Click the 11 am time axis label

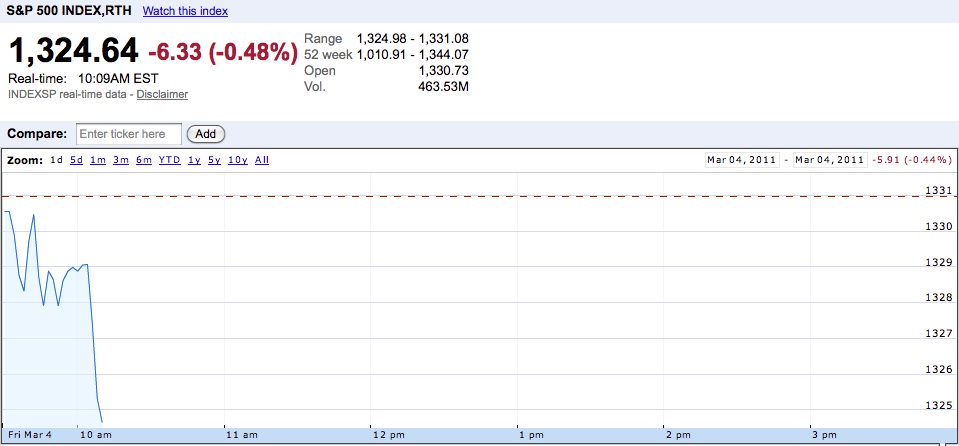click(242, 435)
